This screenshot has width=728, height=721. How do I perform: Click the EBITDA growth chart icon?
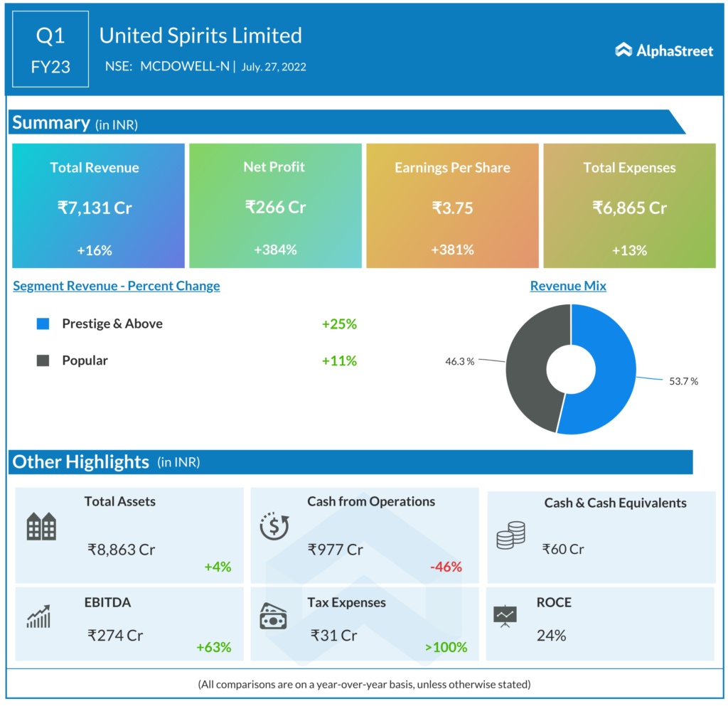pos(38,616)
